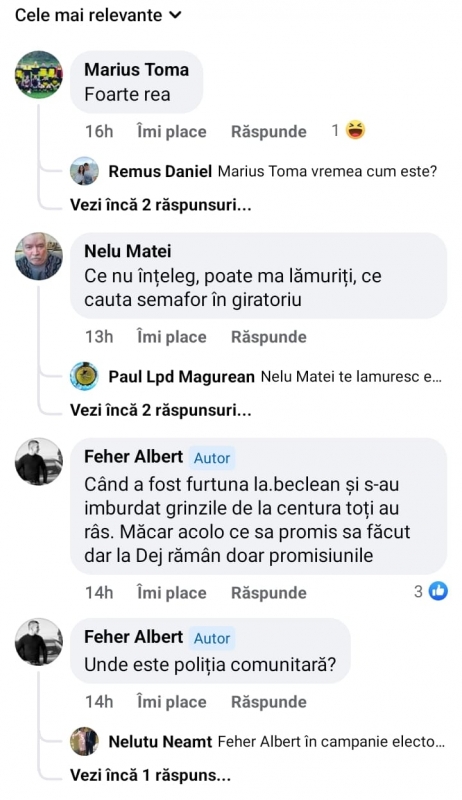Expand 1 more reply under Feher Albert
This screenshot has height=800, width=462.
(x=150, y=776)
